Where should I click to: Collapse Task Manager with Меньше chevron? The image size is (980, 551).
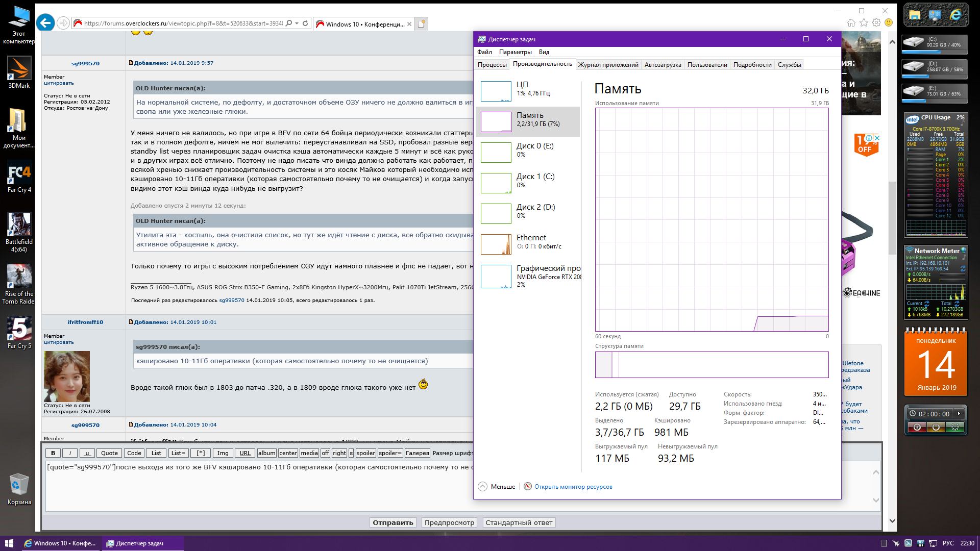click(483, 487)
